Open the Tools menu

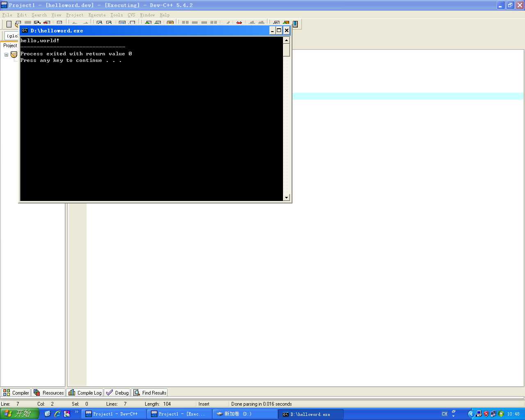[116, 15]
